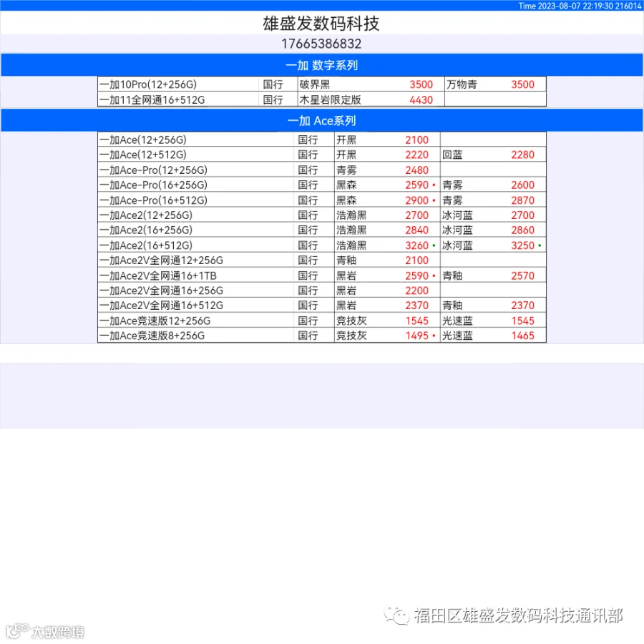Viewport: 644px width, 644px height.
Task: Click the 一加11全网通16+512G model cell
Action: (178, 99)
